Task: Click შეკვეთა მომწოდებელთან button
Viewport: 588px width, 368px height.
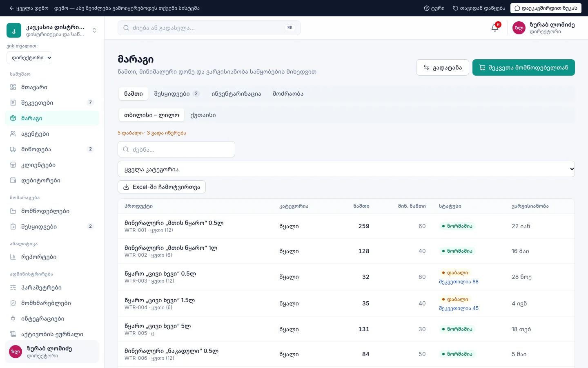Action: coord(523,67)
